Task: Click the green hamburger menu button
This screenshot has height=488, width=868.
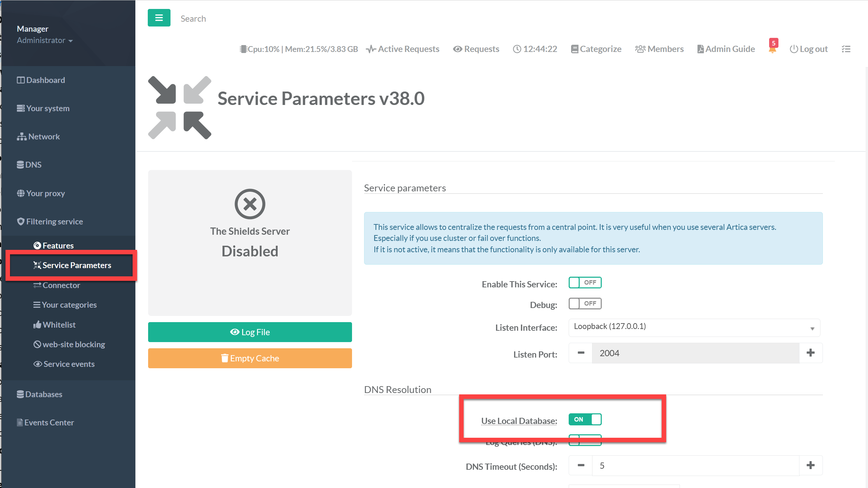Action: 159,18
